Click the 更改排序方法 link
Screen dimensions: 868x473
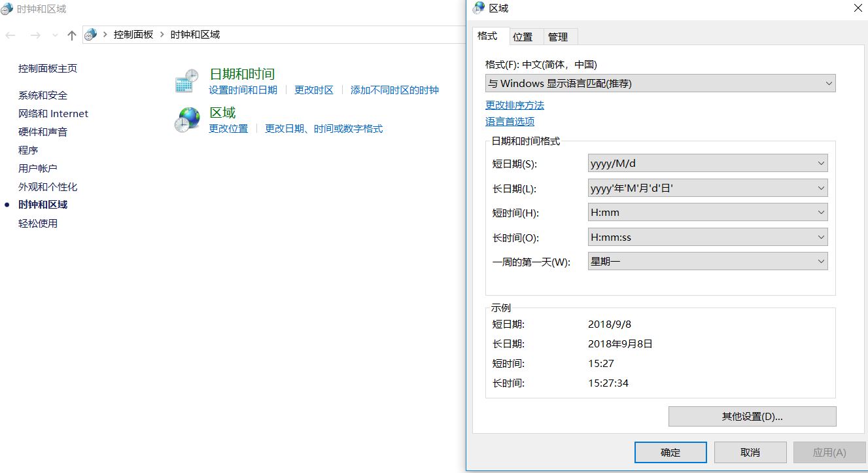tap(515, 105)
